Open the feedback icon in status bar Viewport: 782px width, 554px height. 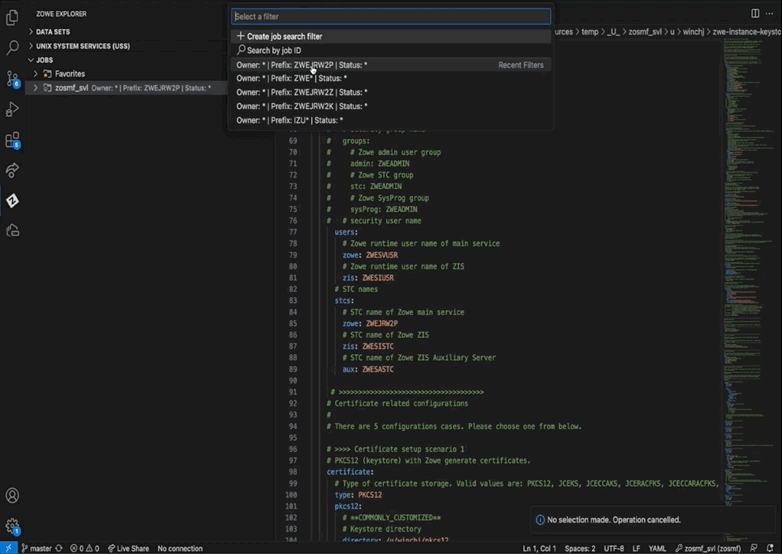tap(754, 548)
